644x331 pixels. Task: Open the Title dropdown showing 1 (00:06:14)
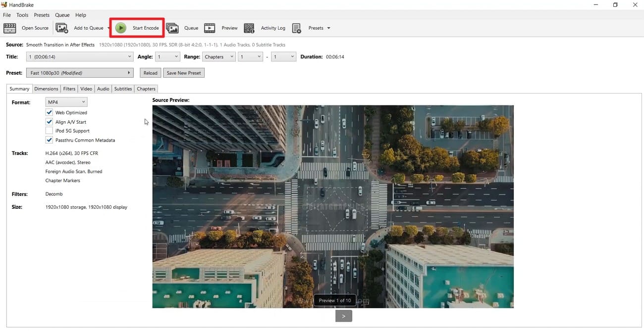pyautogui.click(x=80, y=57)
